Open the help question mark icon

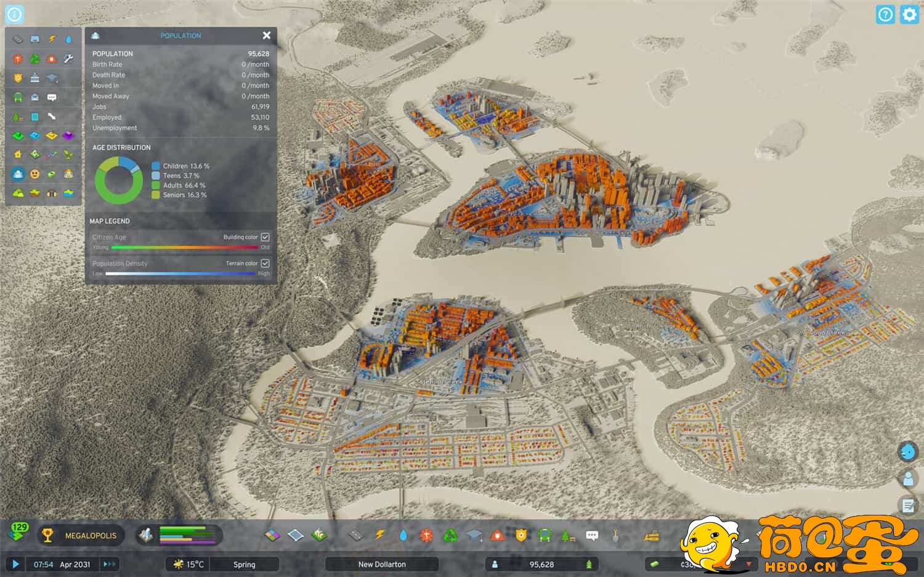(x=885, y=14)
